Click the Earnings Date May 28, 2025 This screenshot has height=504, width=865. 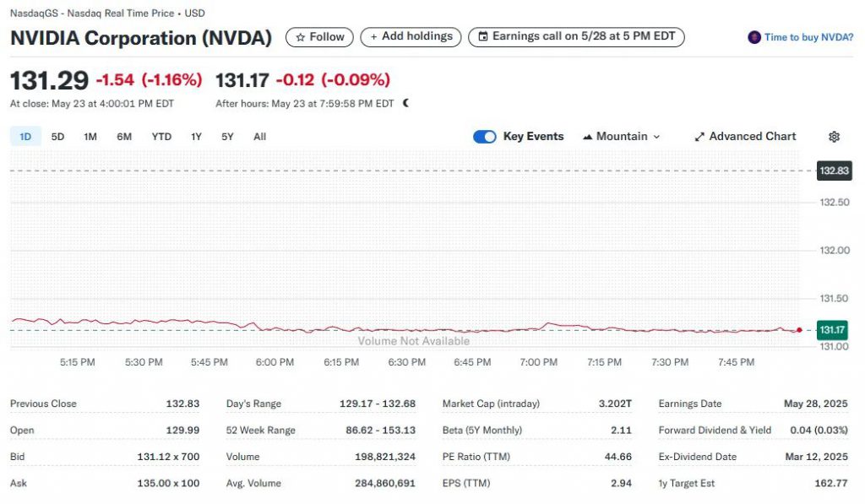815,404
